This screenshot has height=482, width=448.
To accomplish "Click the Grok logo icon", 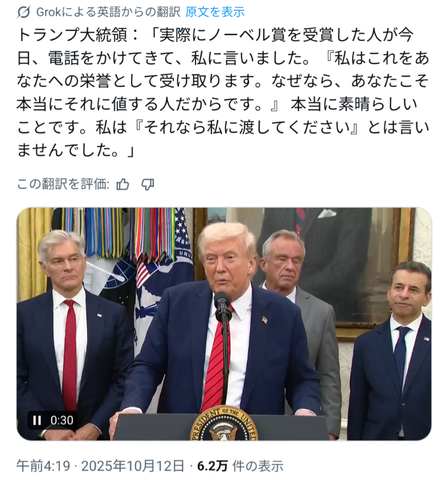I will coord(23,12).
